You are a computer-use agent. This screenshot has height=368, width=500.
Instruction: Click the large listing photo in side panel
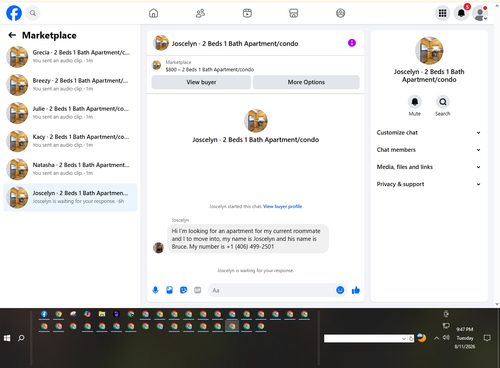[x=429, y=51]
